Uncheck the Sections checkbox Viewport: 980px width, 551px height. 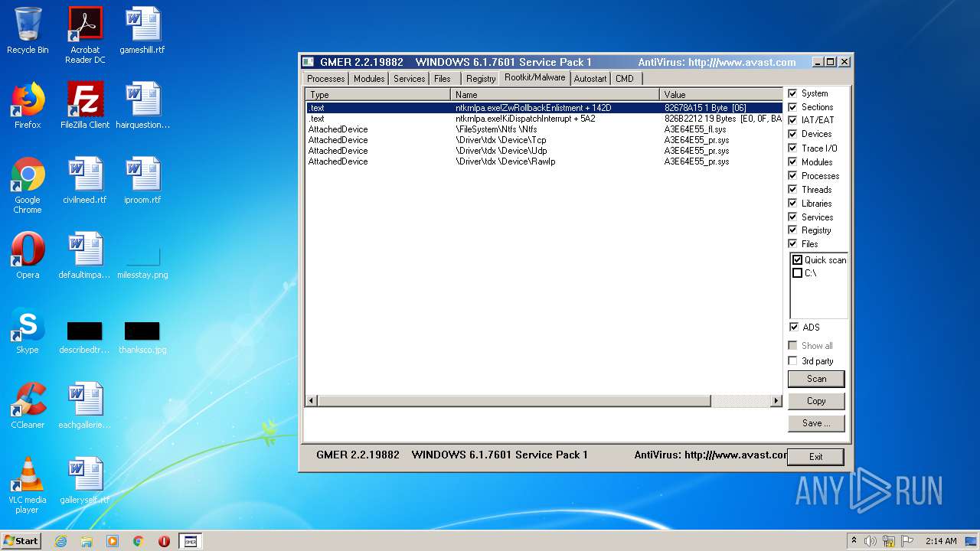(x=793, y=107)
